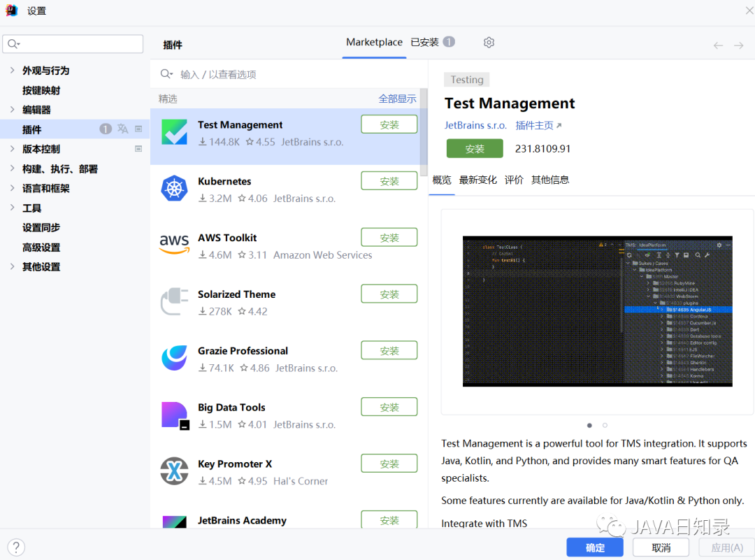Click the update count badge on 插件 row
This screenshot has height=560, width=755.
coord(106,129)
